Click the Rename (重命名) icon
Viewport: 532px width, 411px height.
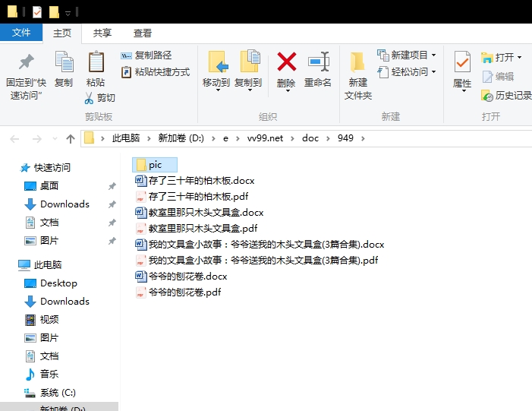318,62
